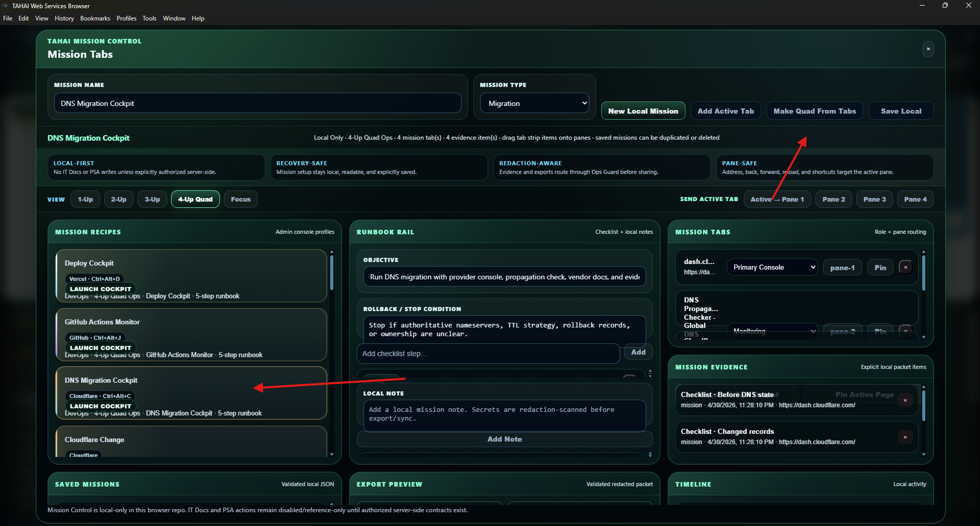This screenshot has height=526, width=980.
Task: Open the Window menu
Action: click(x=174, y=18)
